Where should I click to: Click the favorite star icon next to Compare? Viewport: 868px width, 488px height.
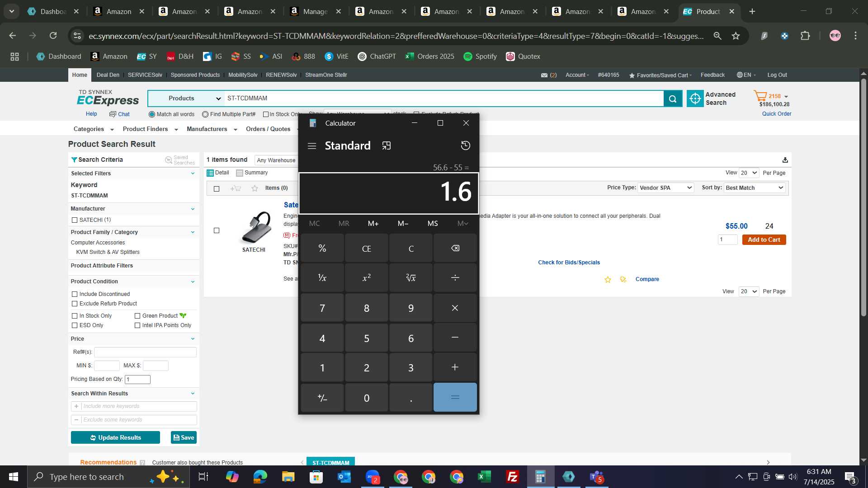(608, 280)
